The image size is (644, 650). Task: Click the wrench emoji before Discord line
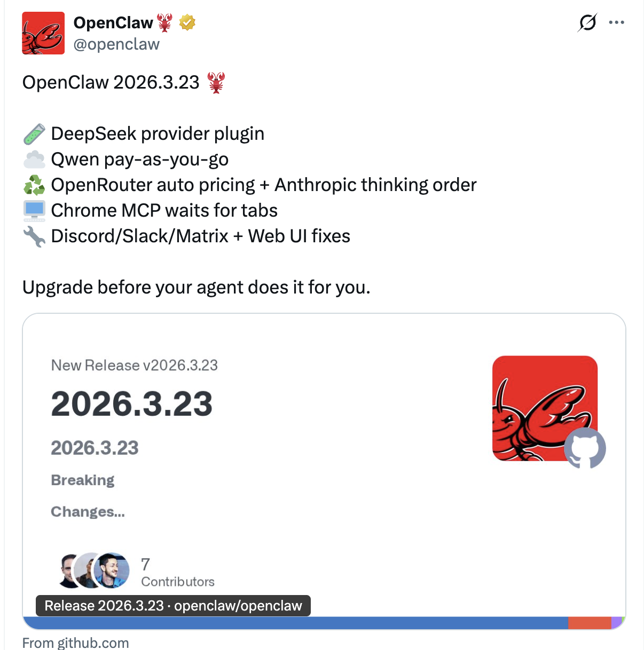pyautogui.click(x=34, y=236)
